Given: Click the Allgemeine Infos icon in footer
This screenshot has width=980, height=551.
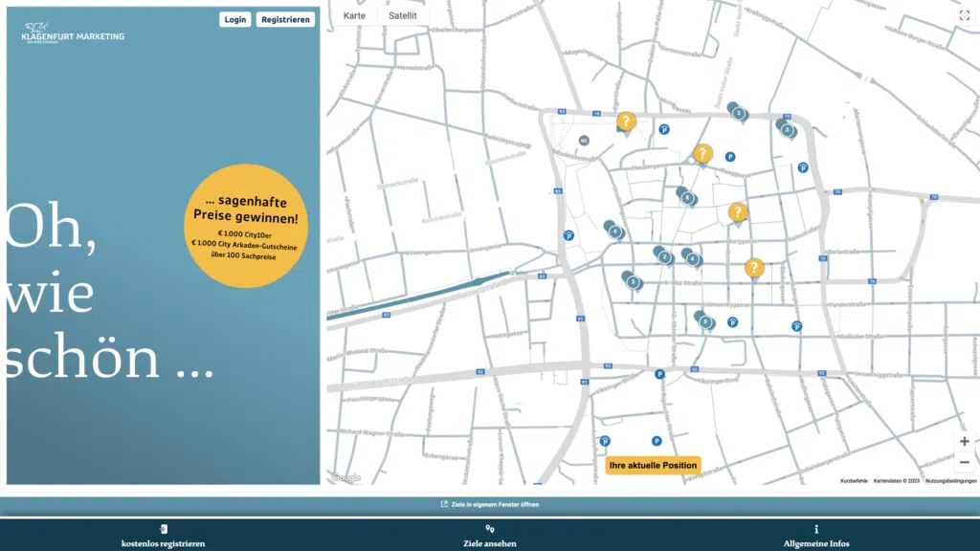Looking at the screenshot, I should click(x=815, y=529).
